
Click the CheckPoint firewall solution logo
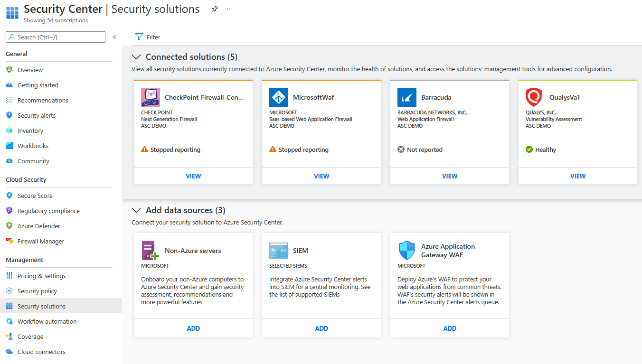click(x=151, y=97)
